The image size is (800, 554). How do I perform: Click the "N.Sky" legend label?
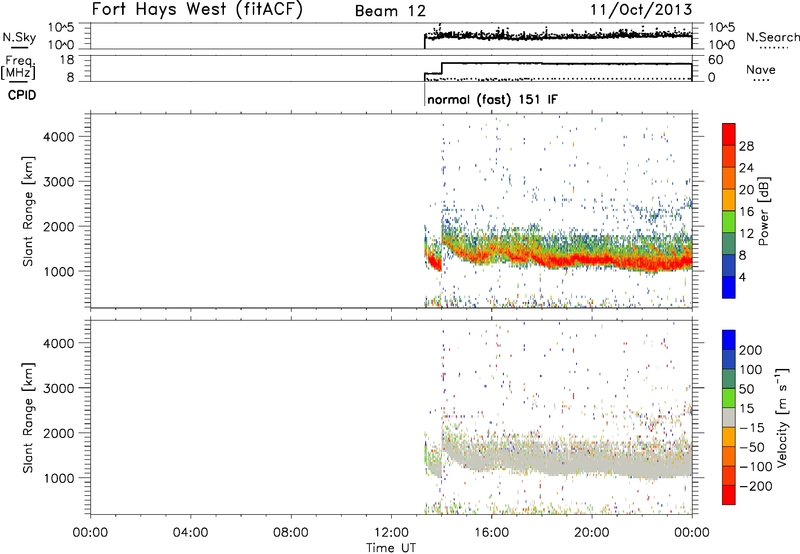click(19, 37)
